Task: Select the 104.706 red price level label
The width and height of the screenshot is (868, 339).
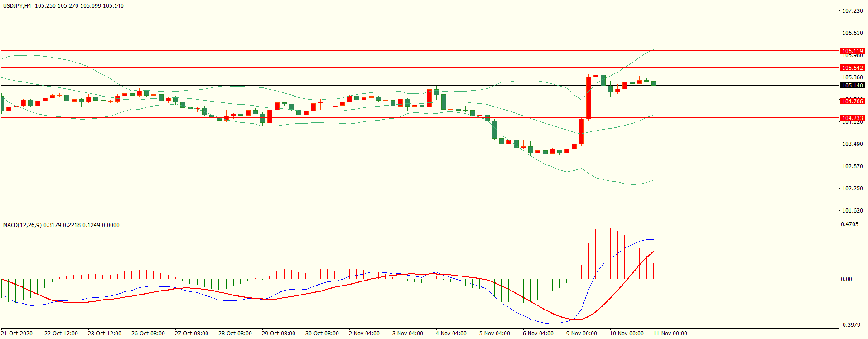Action: (852, 101)
